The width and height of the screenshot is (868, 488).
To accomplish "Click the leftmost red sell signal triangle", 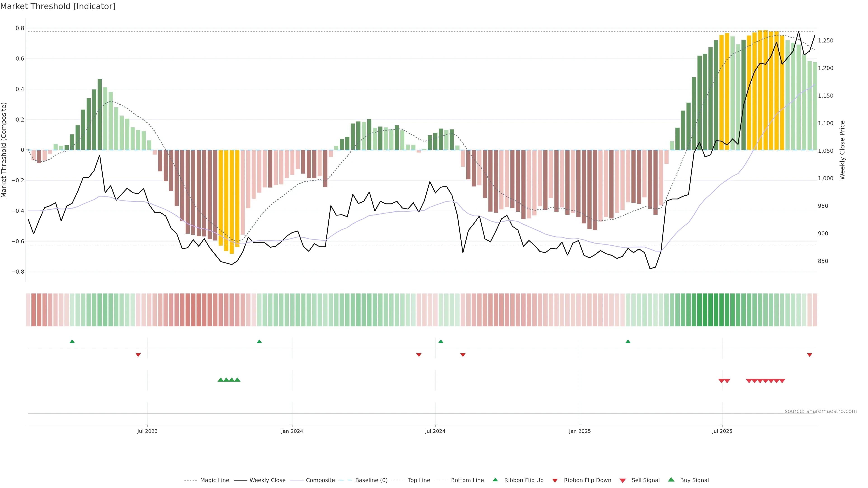I will coord(722,381).
